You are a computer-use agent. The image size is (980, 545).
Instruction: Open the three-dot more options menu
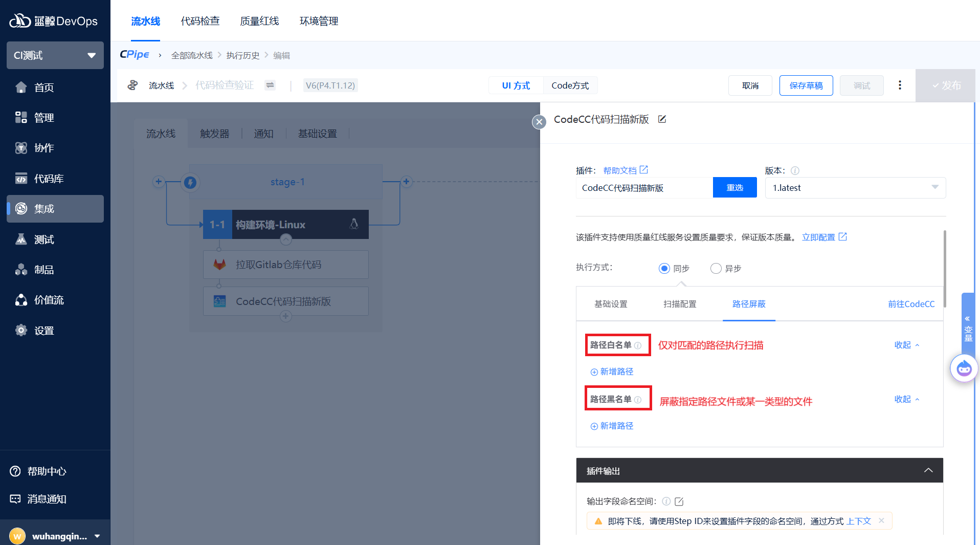[900, 85]
